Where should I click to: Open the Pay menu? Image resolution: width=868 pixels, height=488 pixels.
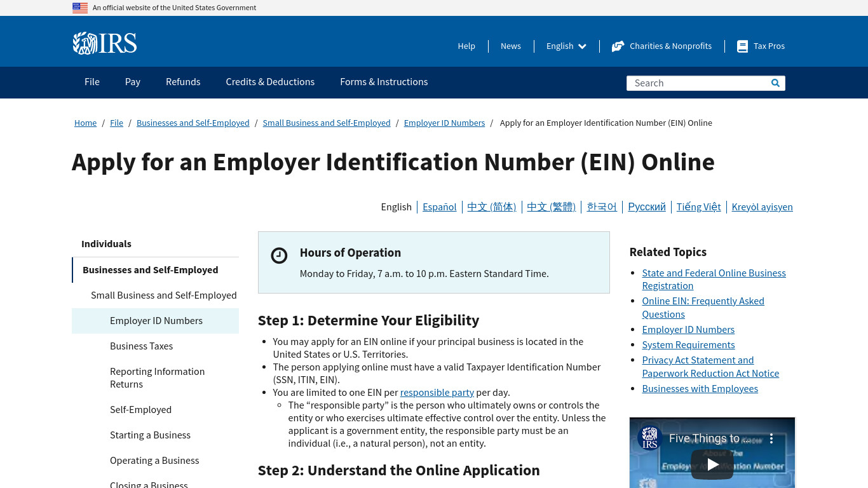tap(133, 82)
